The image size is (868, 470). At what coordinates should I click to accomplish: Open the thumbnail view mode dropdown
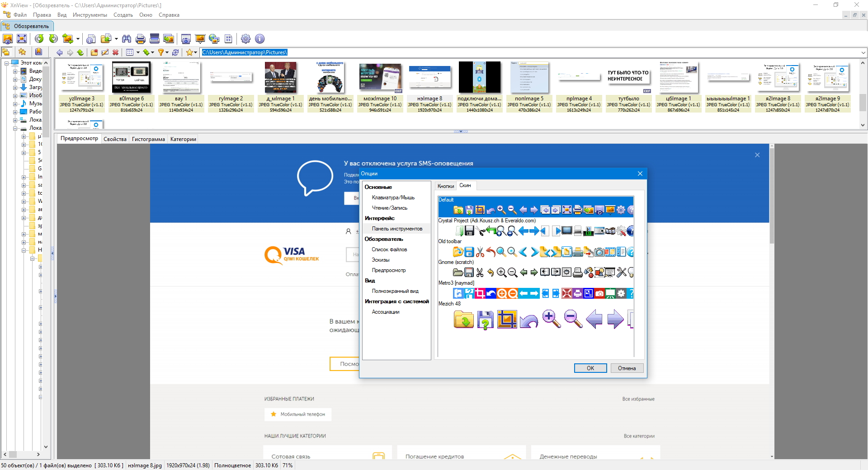click(137, 52)
